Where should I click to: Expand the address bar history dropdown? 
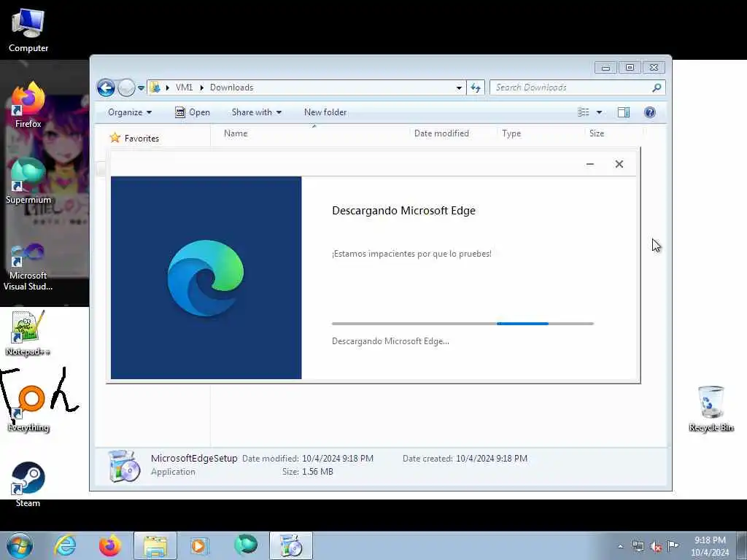click(x=459, y=87)
